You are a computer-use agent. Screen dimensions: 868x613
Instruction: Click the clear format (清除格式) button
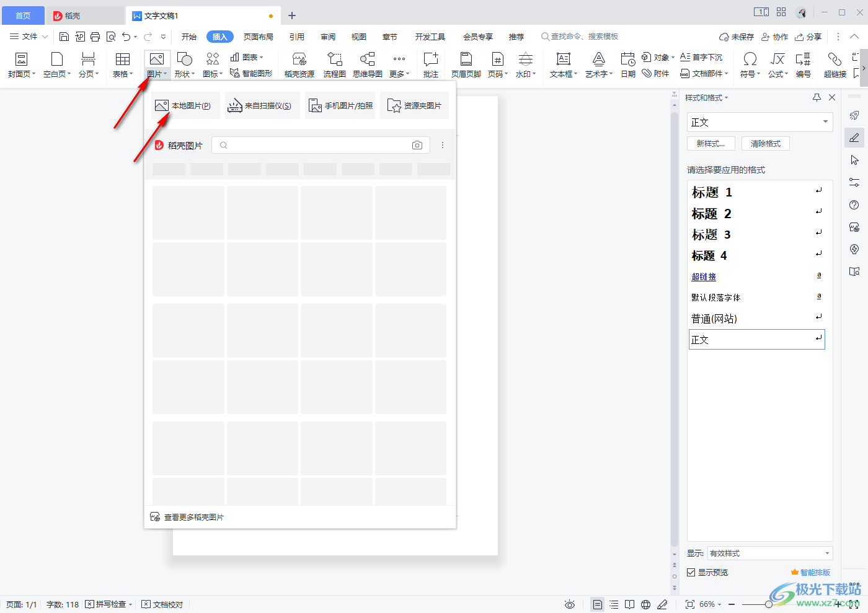click(766, 143)
